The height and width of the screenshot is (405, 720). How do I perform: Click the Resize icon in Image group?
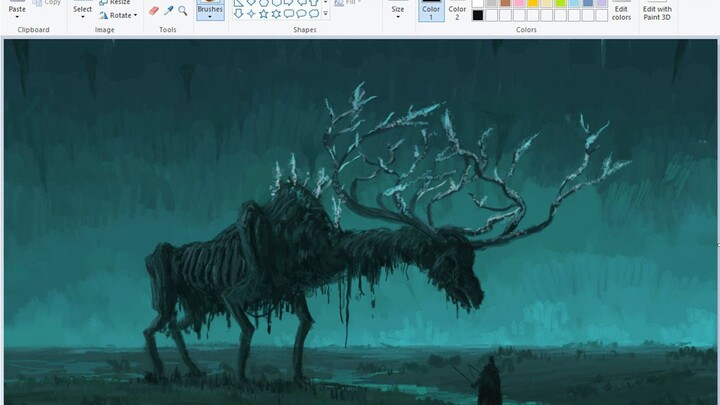point(104,2)
